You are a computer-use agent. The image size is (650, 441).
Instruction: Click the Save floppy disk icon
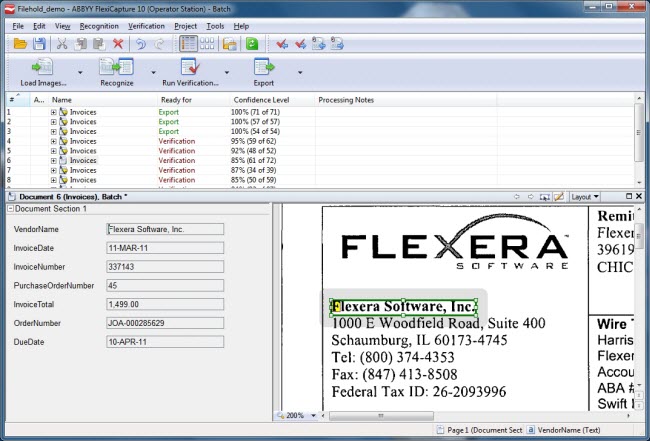point(39,44)
